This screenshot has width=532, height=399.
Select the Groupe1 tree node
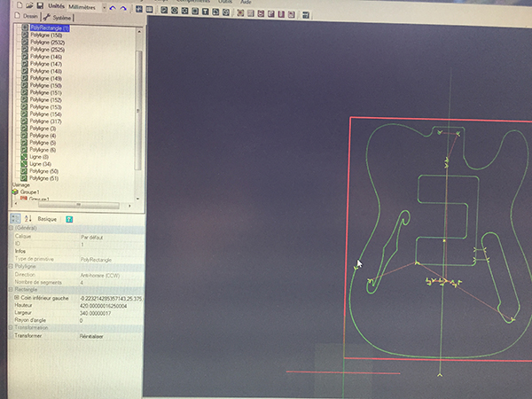[x=29, y=192]
